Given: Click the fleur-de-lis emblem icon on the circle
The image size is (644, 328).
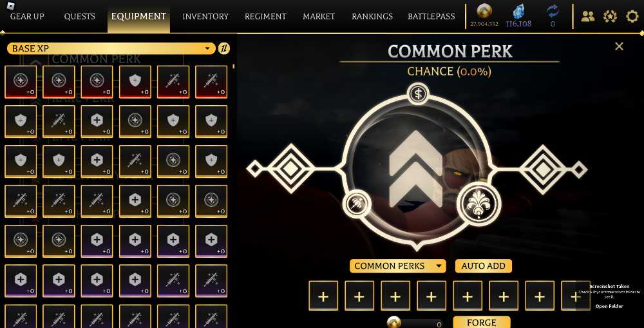Looking at the screenshot, I should [x=478, y=204].
